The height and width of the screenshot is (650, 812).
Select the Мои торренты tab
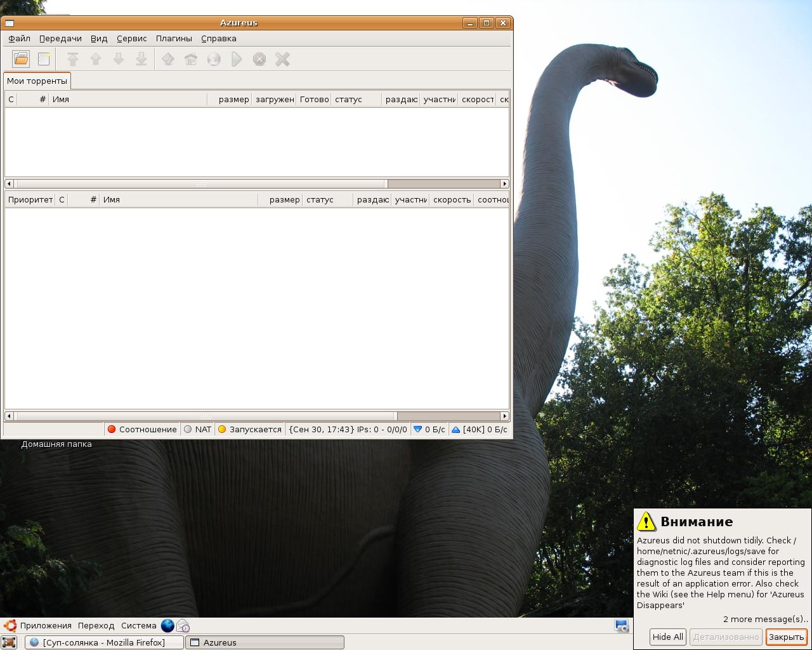click(37, 81)
